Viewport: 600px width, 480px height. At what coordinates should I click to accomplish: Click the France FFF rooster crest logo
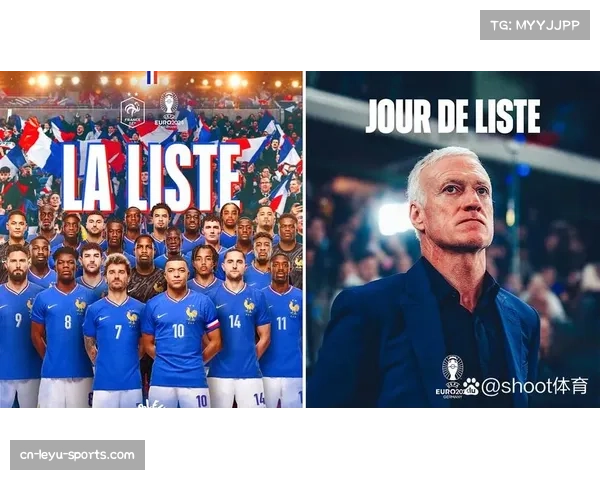(x=132, y=112)
